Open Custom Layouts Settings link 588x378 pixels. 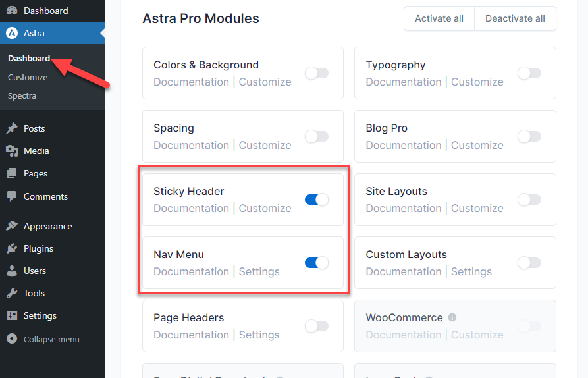[x=471, y=271]
